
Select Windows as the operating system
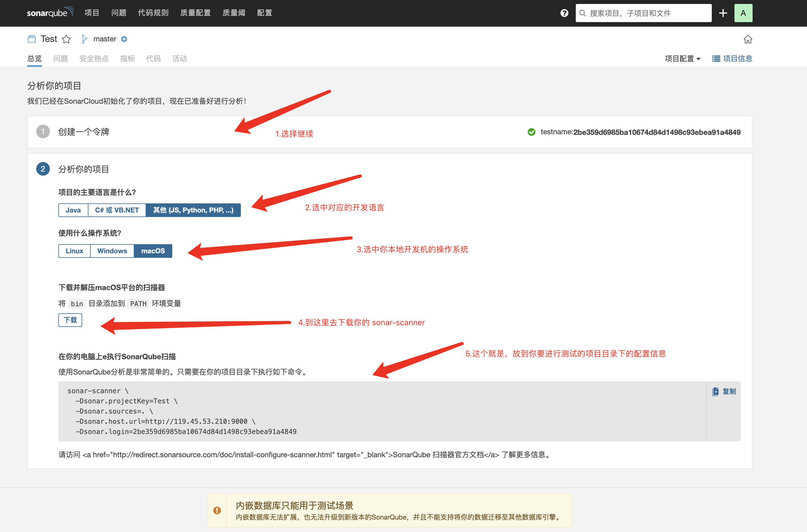[112, 251]
